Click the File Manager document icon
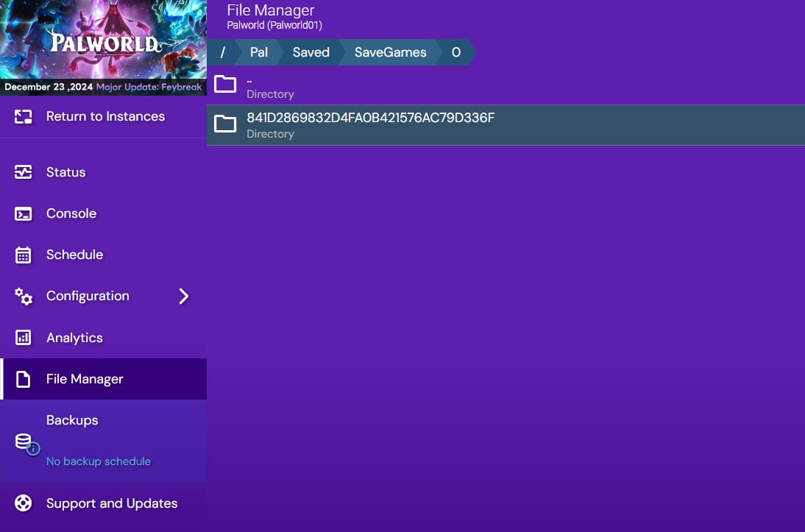The height and width of the screenshot is (532, 805). click(24, 380)
